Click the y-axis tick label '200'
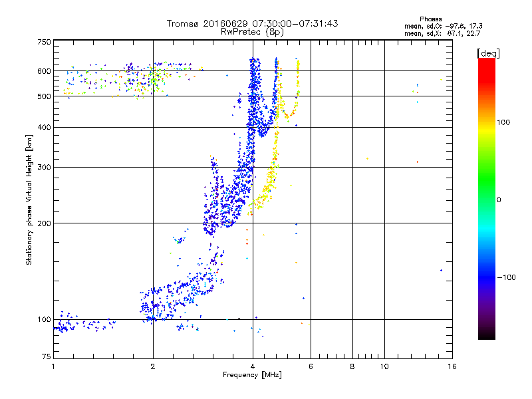This screenshot has height=399, width=532. (x=44, y=223)
